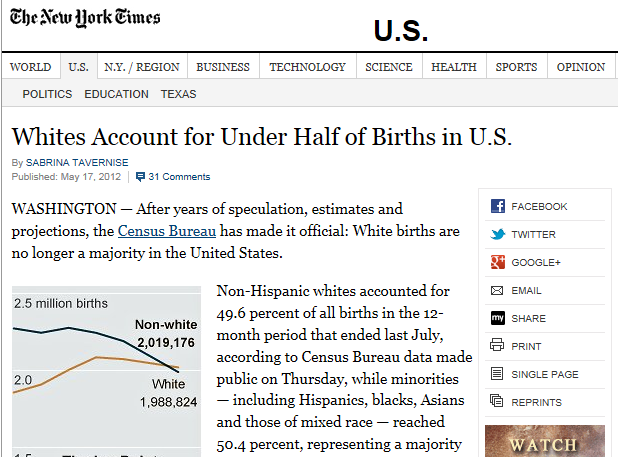Screen dimensions: 618x457
Task: Click the Twitter bird icon
Action: [x=497, y=234]
